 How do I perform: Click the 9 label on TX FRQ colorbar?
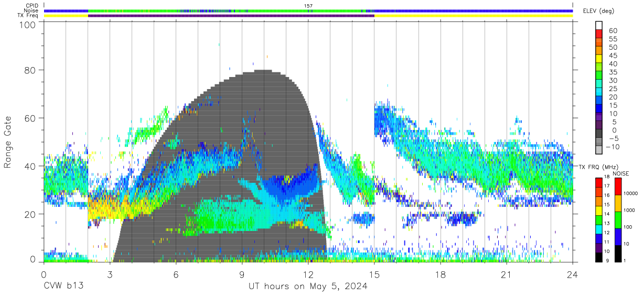click(x=607, y=261)
